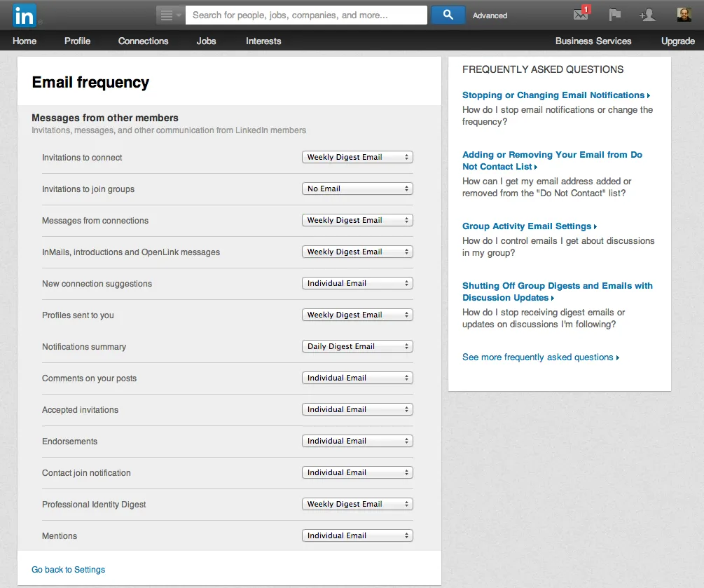
Task: Change frequency for Invitations to connect
Action: (x=357, y=157)
